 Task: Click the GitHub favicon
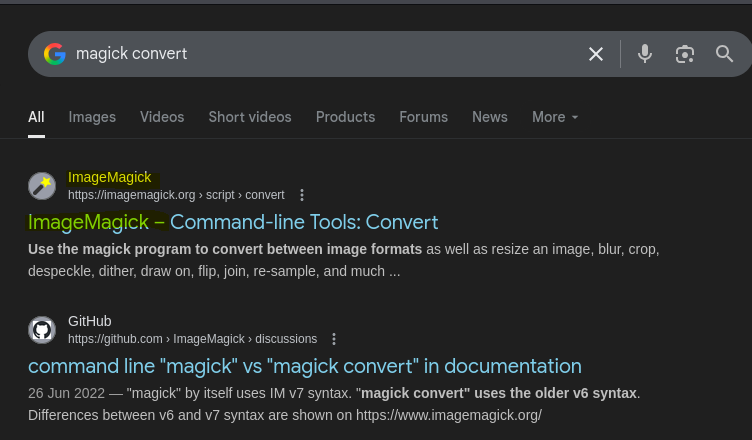[x=42, y=330]
